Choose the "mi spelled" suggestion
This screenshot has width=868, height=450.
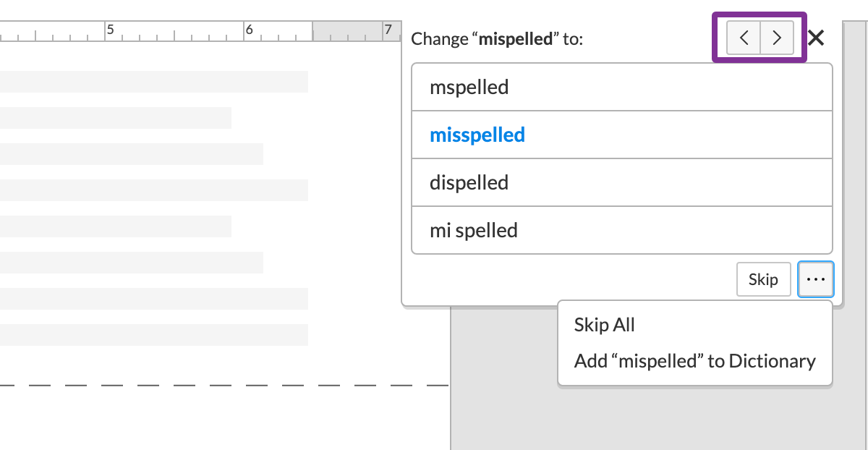point(621,230)
